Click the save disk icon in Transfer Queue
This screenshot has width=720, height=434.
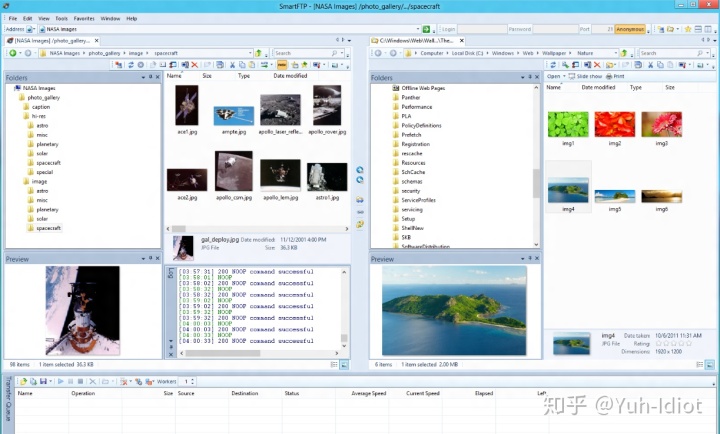pos(43,381)
